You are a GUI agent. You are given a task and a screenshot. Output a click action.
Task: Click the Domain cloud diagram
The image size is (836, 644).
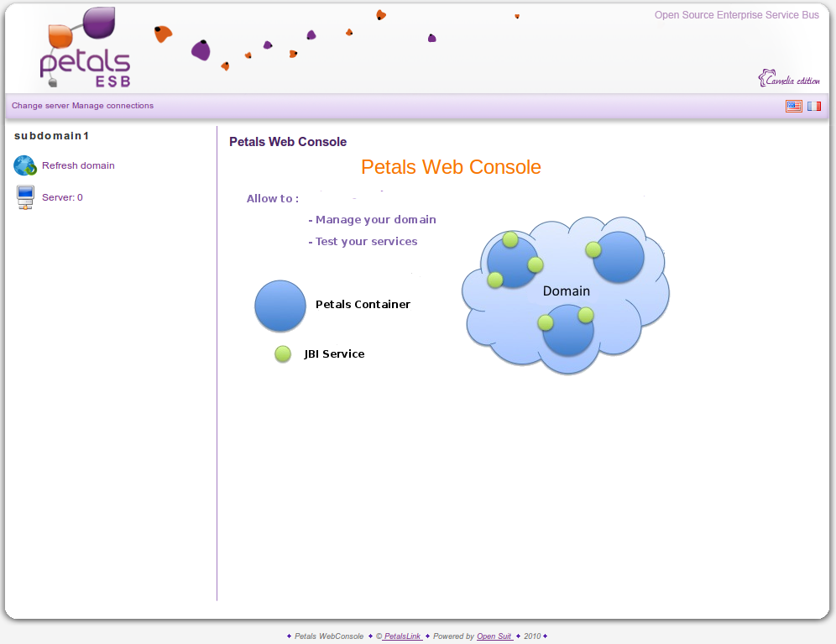566,292
